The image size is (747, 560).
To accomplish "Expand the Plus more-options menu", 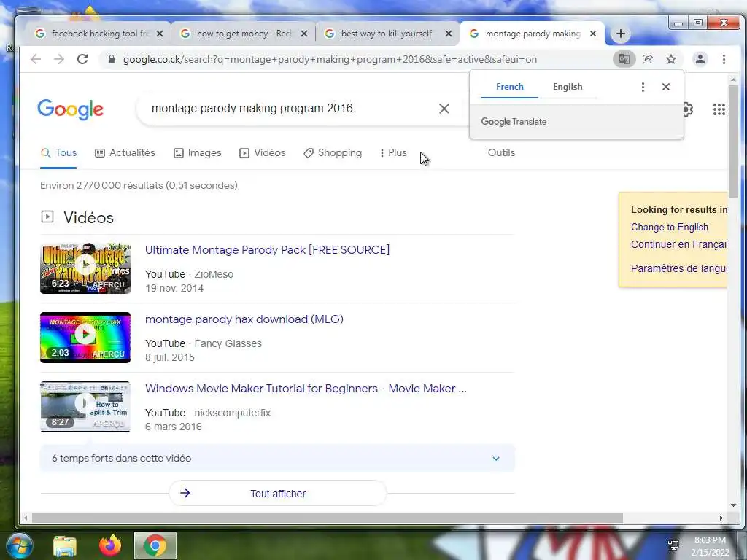I will (393, 153).
